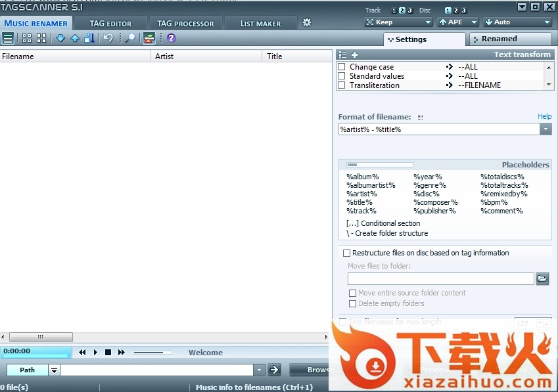558x392 pixels.
Task: Enable the Standard values checkbox
Action: click(x=342, y=76)
